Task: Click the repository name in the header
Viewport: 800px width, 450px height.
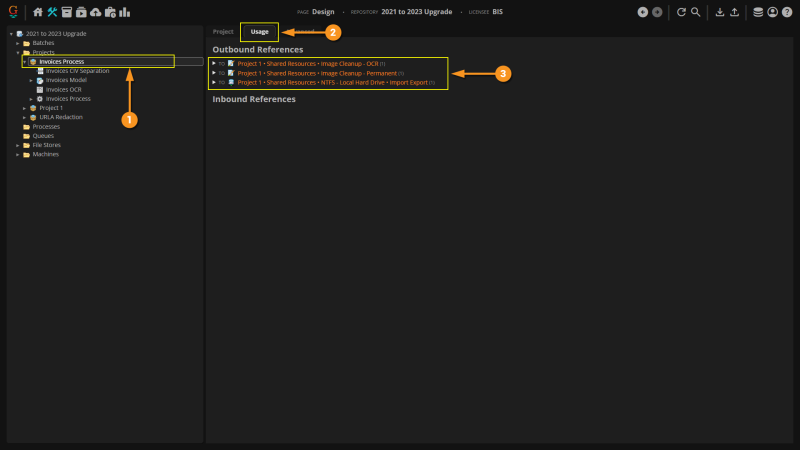Action: (416, 12)
